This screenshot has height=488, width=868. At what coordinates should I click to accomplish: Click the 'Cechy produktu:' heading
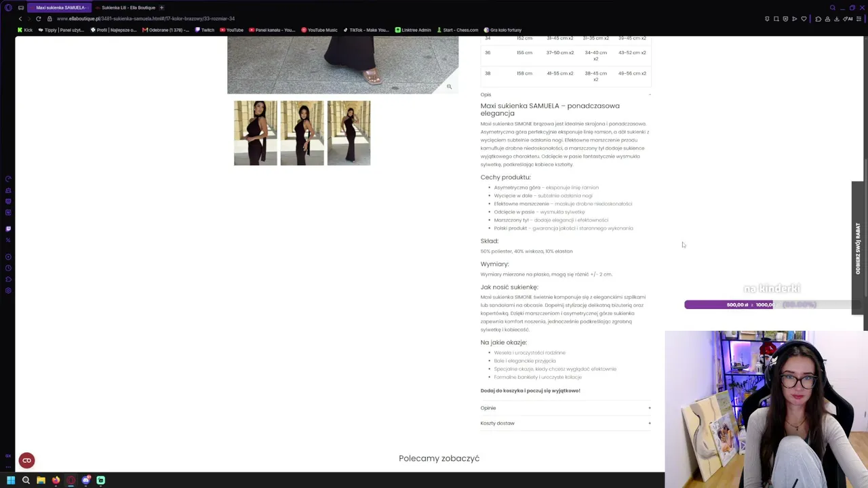tap(506, 178)
